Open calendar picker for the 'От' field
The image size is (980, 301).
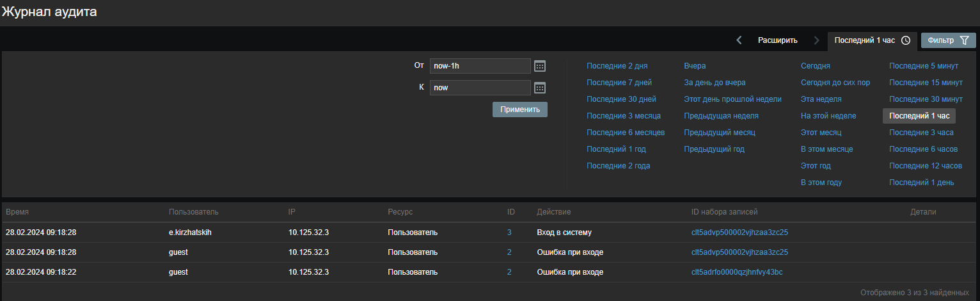(540, 66)
